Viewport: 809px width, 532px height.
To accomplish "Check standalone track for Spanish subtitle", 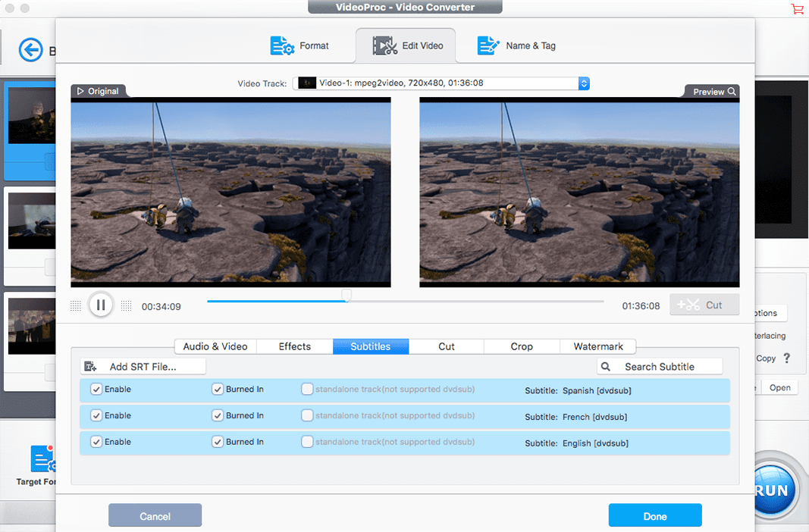I will coord(307,390).
